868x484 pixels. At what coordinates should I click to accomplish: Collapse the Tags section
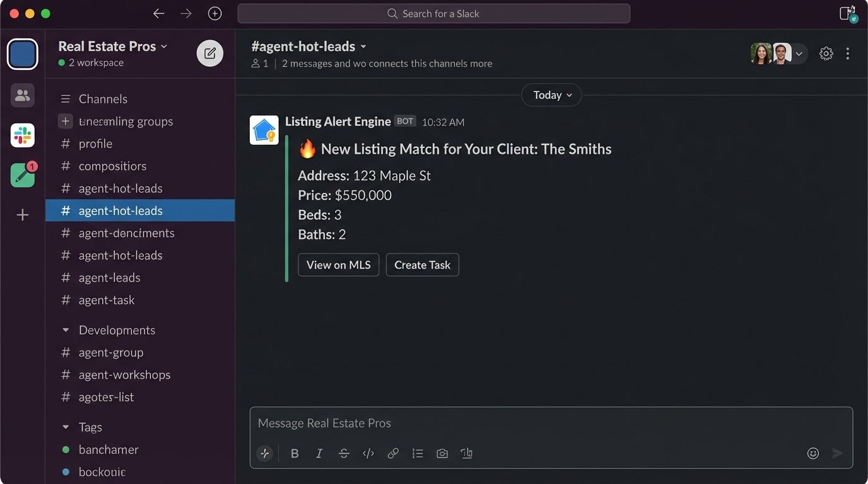66,427
